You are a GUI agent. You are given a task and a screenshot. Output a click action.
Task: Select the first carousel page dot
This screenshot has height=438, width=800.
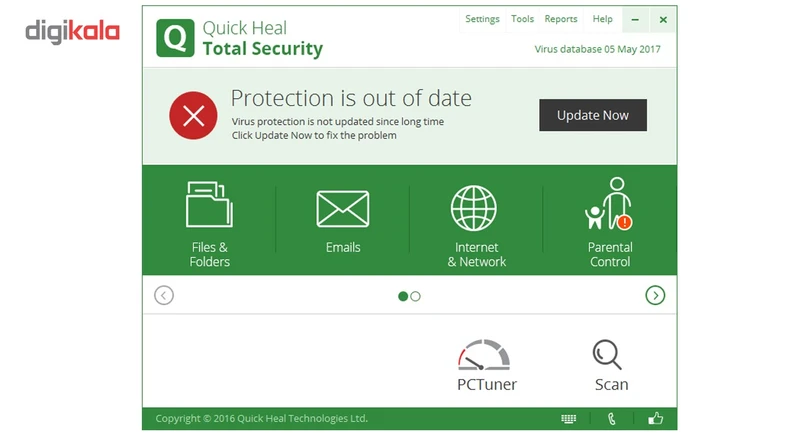[x=403, y=296]
